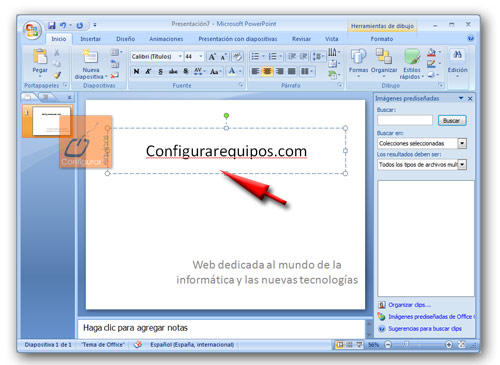Cut selection with the scissors icon
Screen dimensions: 500x365
pos(57,53)
